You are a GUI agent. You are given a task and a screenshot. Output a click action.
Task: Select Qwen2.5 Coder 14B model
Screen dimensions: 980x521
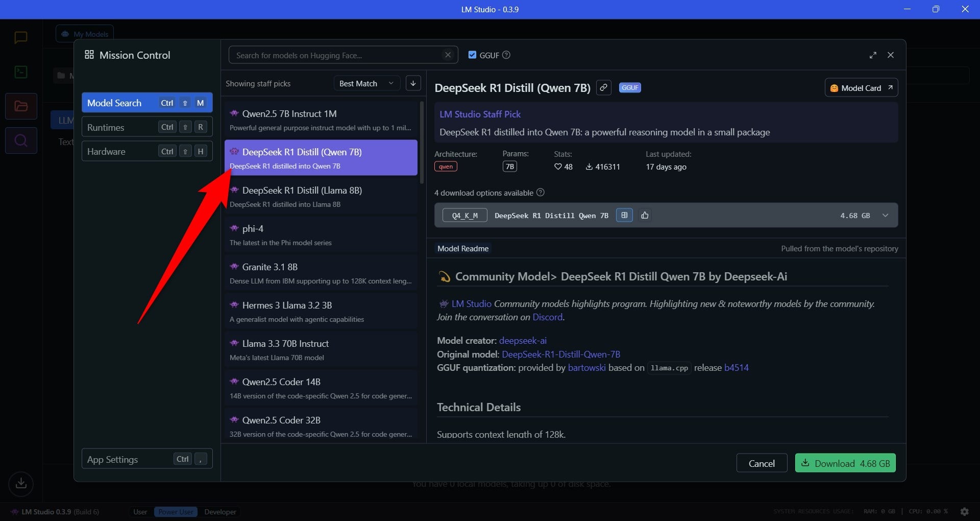click(321, 388)
